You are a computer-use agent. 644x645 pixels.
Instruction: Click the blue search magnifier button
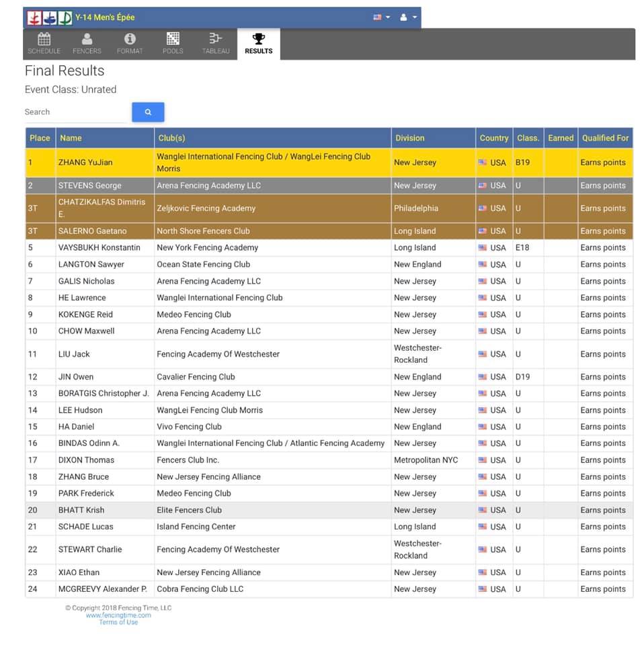coord(148,112)
